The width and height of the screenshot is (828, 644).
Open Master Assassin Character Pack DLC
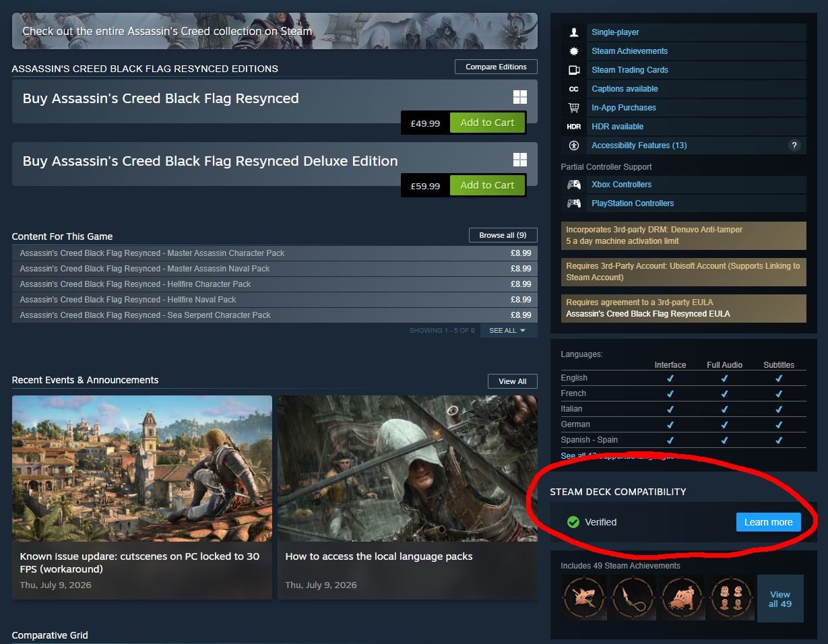pos(275,253)
